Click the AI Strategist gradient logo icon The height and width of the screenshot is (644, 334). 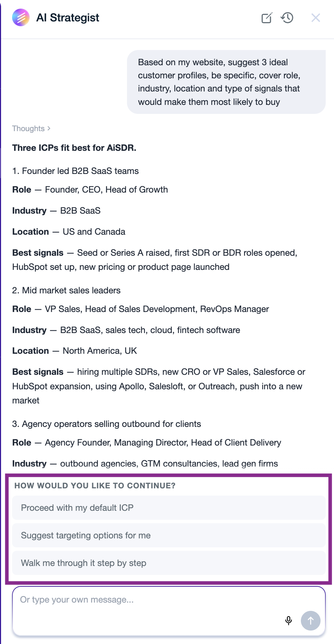[x=21, y=18]
